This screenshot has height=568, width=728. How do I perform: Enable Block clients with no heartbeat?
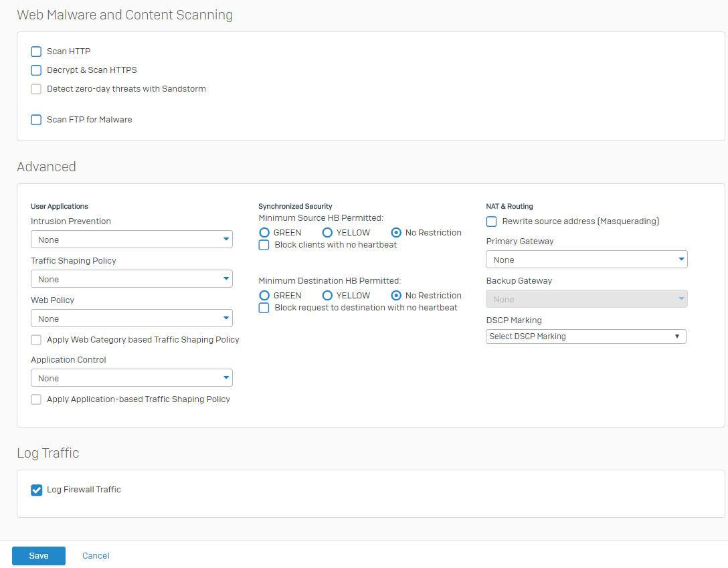point(264,245)
